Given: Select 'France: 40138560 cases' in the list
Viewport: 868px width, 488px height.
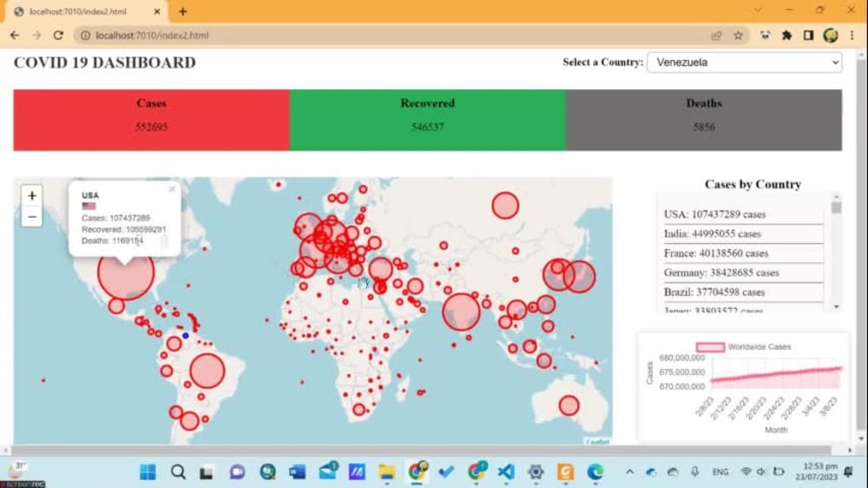Looking at the screenshot, I should coord(743,254).
